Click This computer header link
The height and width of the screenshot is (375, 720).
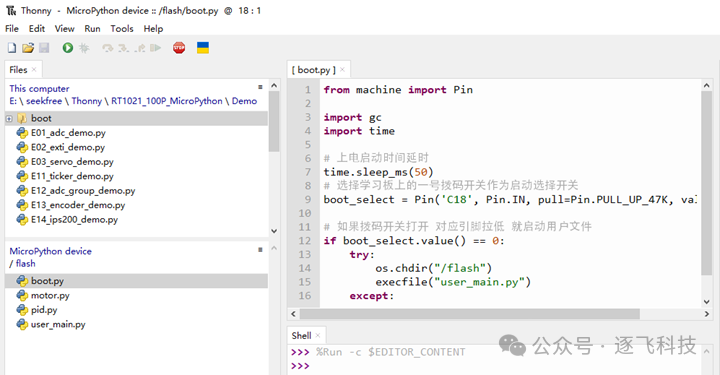pos(39,89)
